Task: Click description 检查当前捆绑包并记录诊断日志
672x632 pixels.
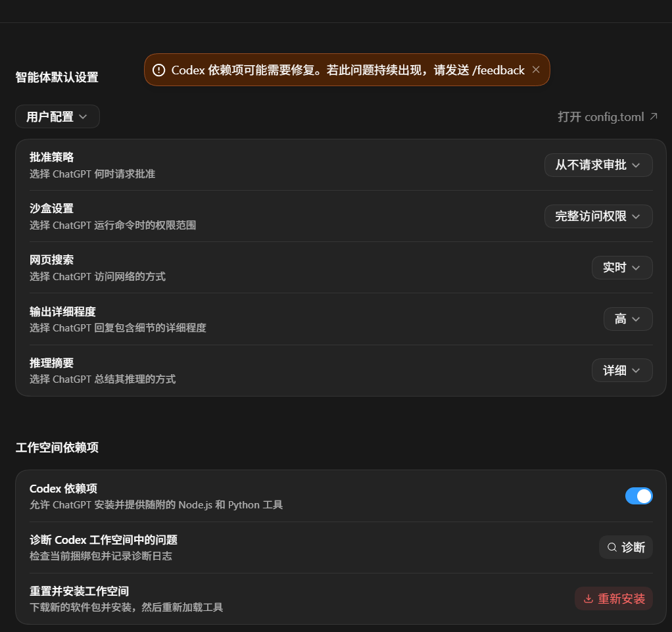Action: click(x=101, y=556)
